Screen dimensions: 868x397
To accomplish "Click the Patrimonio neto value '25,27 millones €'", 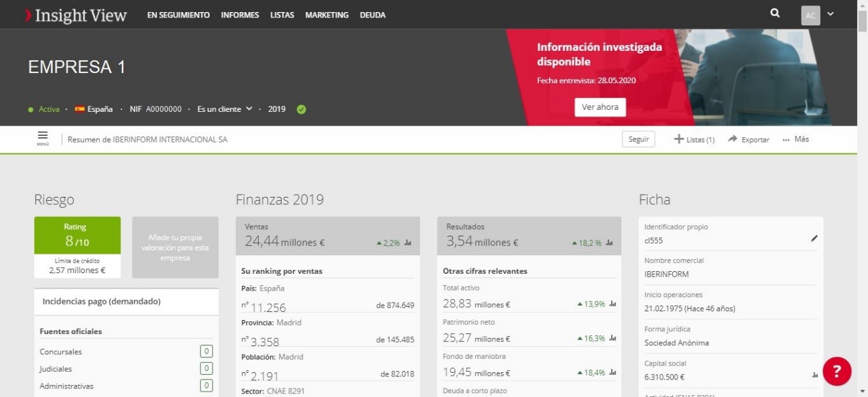I will pos(477,339).
